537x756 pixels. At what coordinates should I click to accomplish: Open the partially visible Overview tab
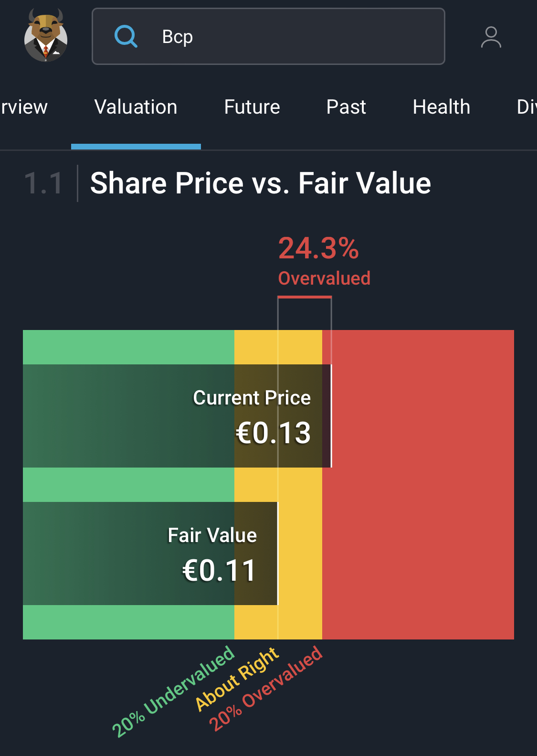[x=24, y=107]
